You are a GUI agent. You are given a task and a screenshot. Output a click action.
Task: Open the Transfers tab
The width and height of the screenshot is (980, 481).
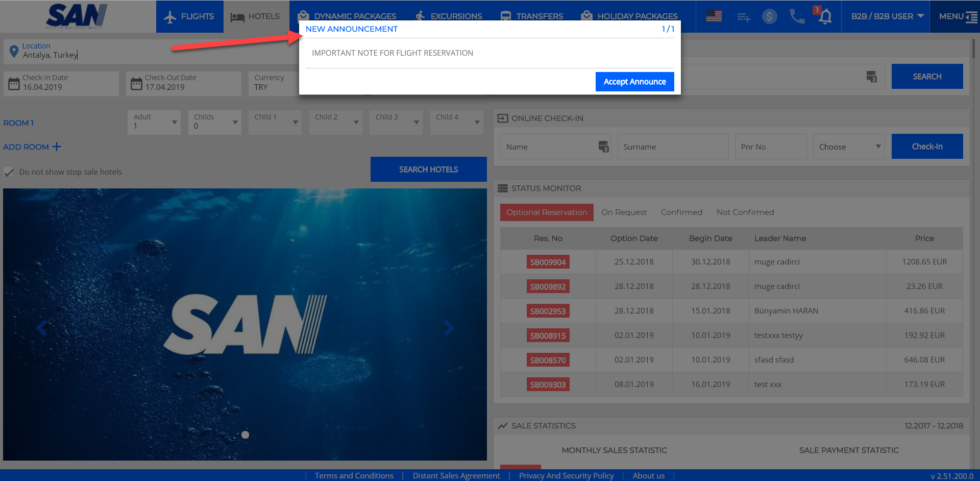coord(531,16)
